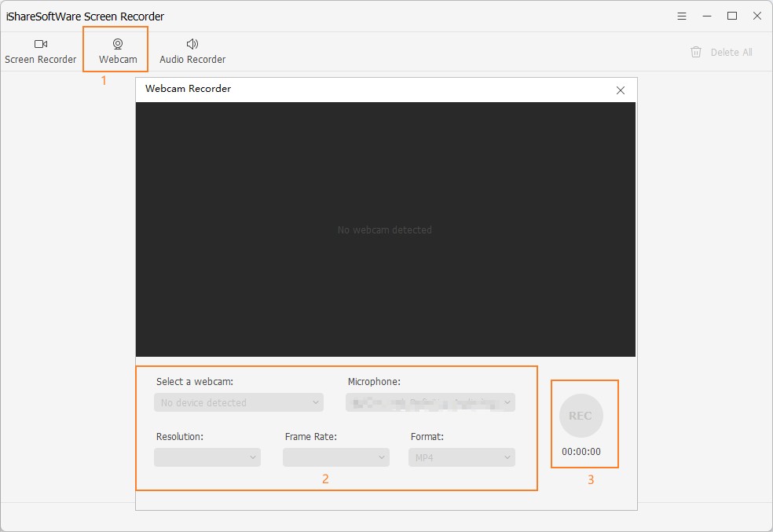Click the Webcam Recorder dialog title
Image resolution: width=773 pixels, height=532 pixels.
click(189, 89)
